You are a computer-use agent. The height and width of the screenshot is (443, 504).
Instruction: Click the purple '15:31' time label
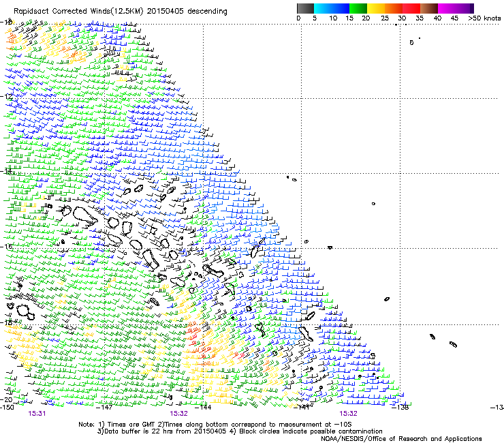click(37, 414)
